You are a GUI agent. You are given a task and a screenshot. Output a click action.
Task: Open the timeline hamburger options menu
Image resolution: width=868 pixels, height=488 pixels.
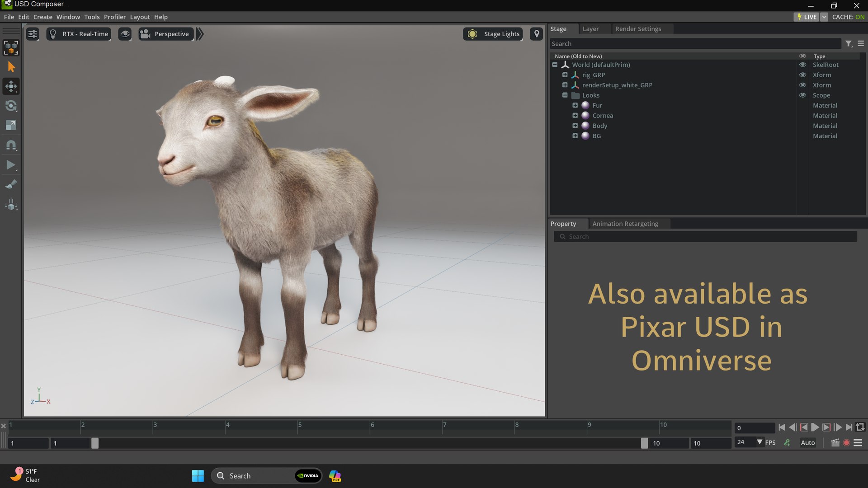[858, 443]
